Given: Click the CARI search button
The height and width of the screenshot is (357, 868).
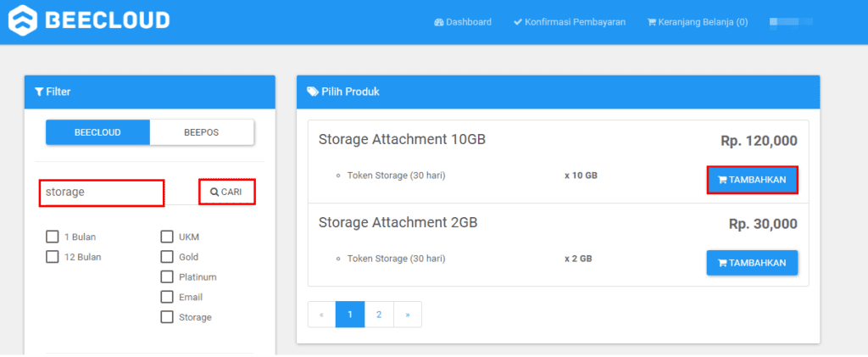Looking at the screenshot, I should click(227, 192).
